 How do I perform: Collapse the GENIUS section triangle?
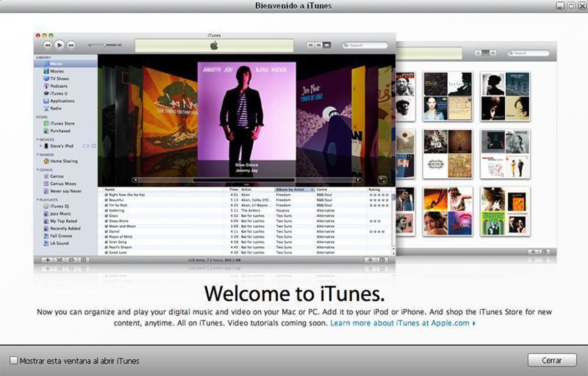coord(37,170)
